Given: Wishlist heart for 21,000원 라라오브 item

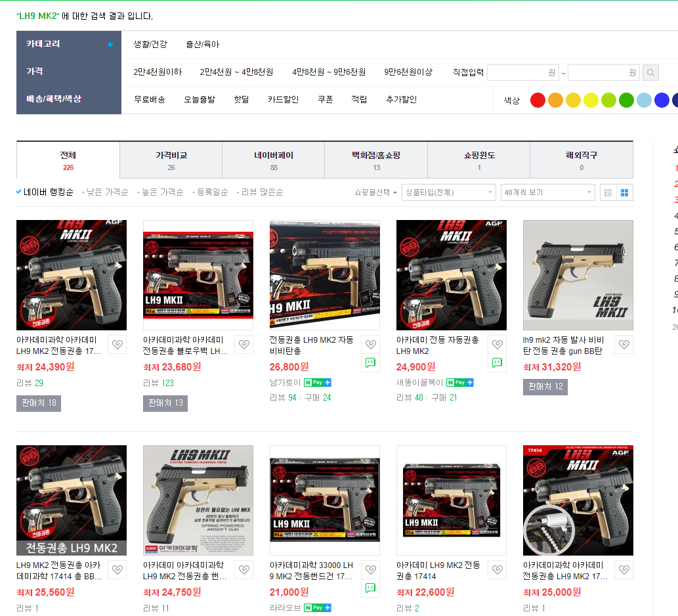Looking at the screenshot, I should (371, 570).
